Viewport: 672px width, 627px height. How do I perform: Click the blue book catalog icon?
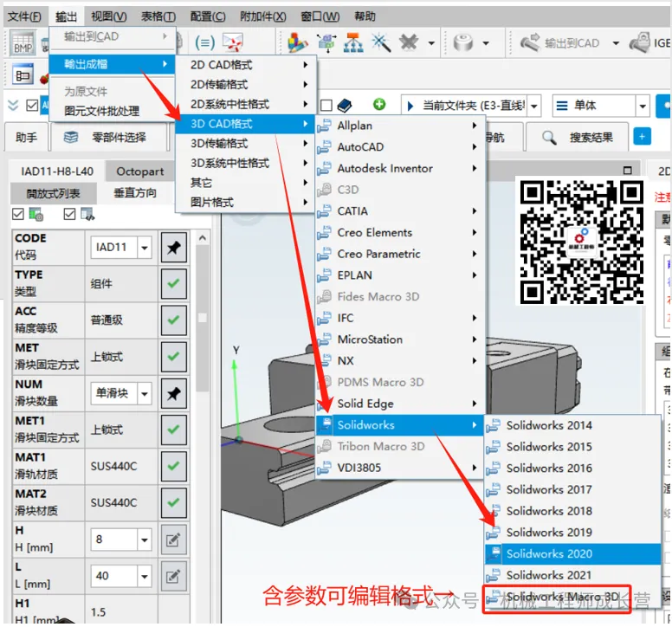[x=345, y=105]
